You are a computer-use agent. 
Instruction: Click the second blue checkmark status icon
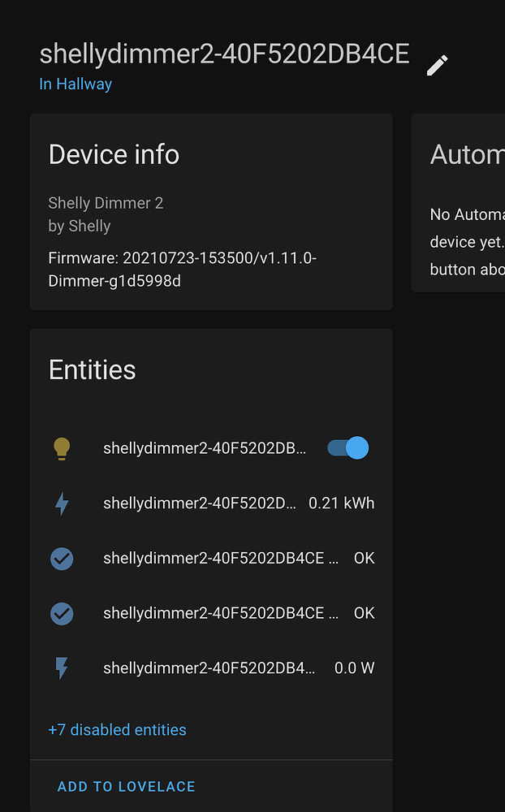[61, 613]
